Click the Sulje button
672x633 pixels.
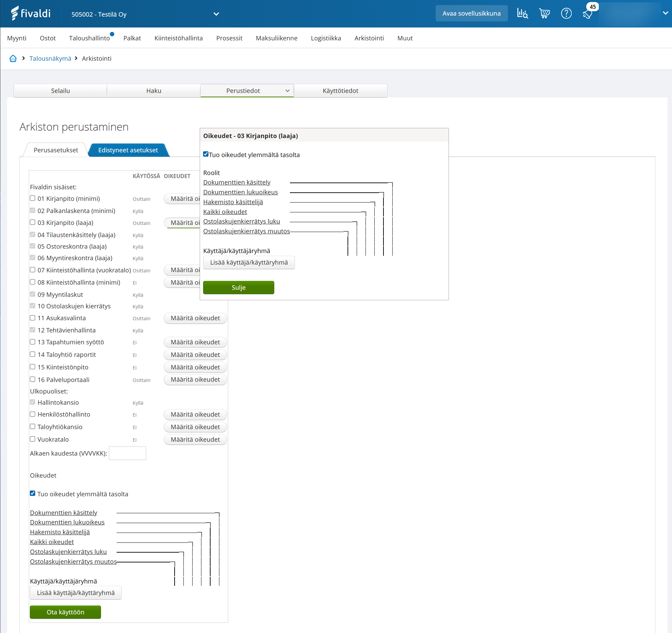click(x=238, y=287)
